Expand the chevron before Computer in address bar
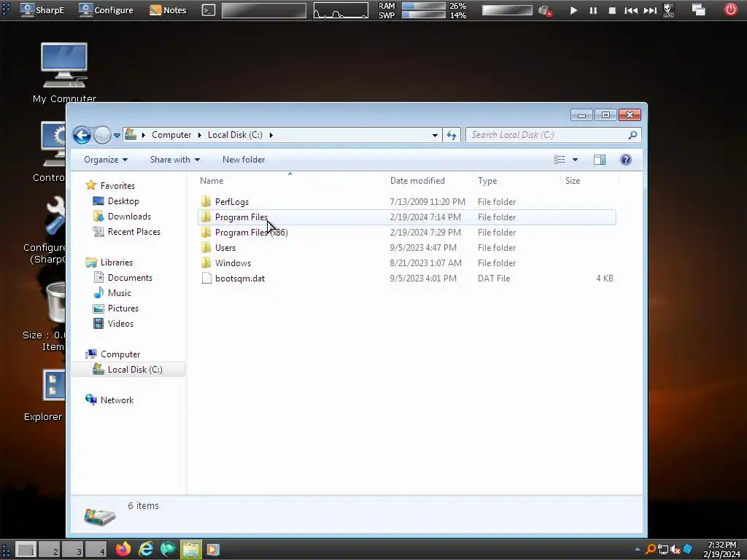Image resolution: width=747 pixels, height=560 pixels. pos(144,135)
